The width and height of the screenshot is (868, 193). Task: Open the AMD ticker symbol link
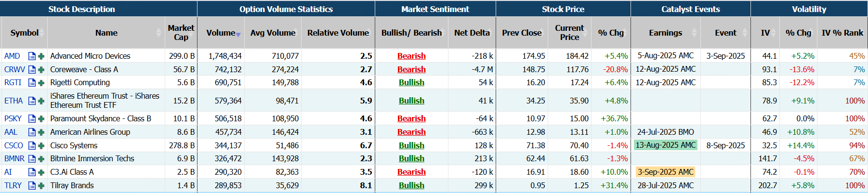point(12,56)
